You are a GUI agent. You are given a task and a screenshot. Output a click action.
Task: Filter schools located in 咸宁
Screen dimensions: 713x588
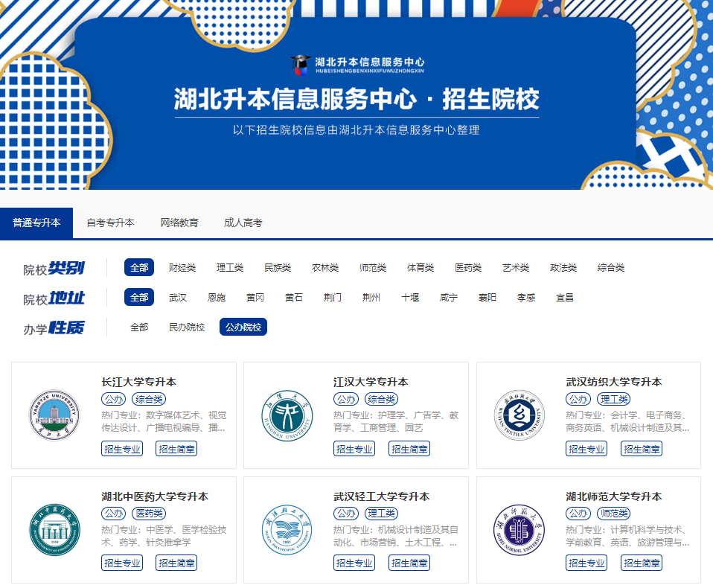449,298
